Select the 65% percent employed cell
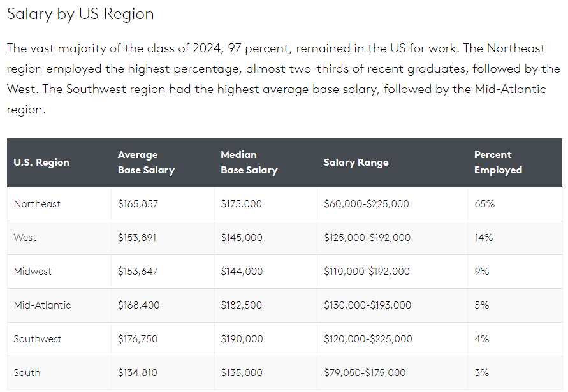The image size is (568, 392). pyautogui.click(x=484, y=204)
